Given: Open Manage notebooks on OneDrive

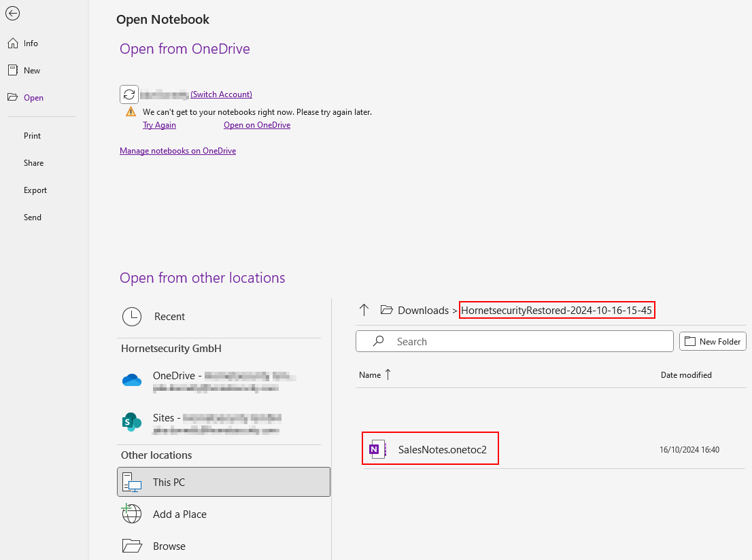Looking at the screenshot, I should 177,150.
